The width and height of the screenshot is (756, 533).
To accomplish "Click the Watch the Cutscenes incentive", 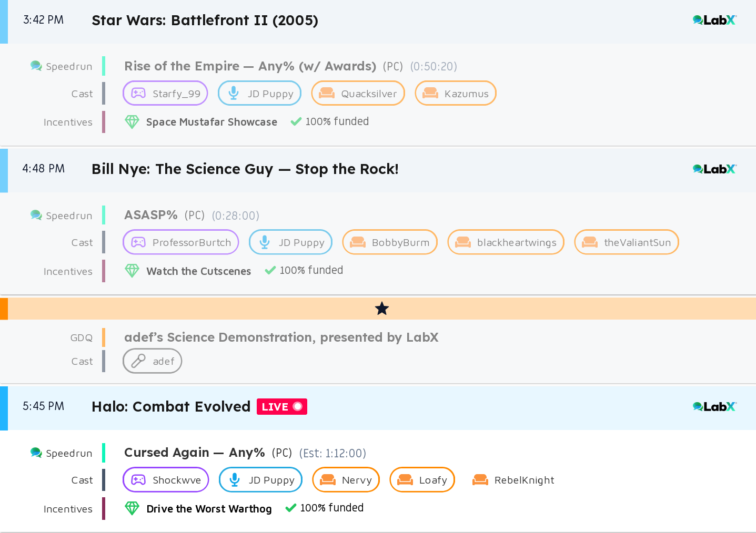I will [199, 271].
